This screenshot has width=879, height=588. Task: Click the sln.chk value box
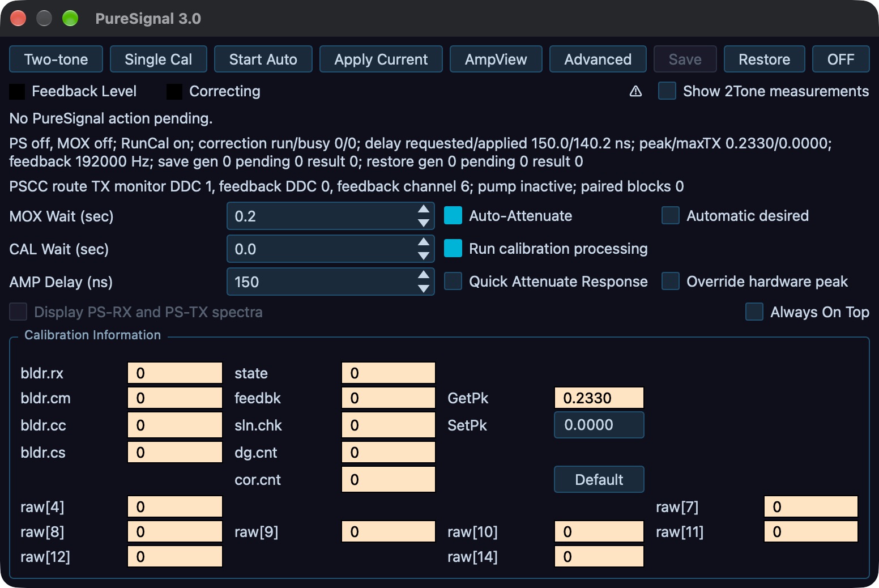click(389, 425)
